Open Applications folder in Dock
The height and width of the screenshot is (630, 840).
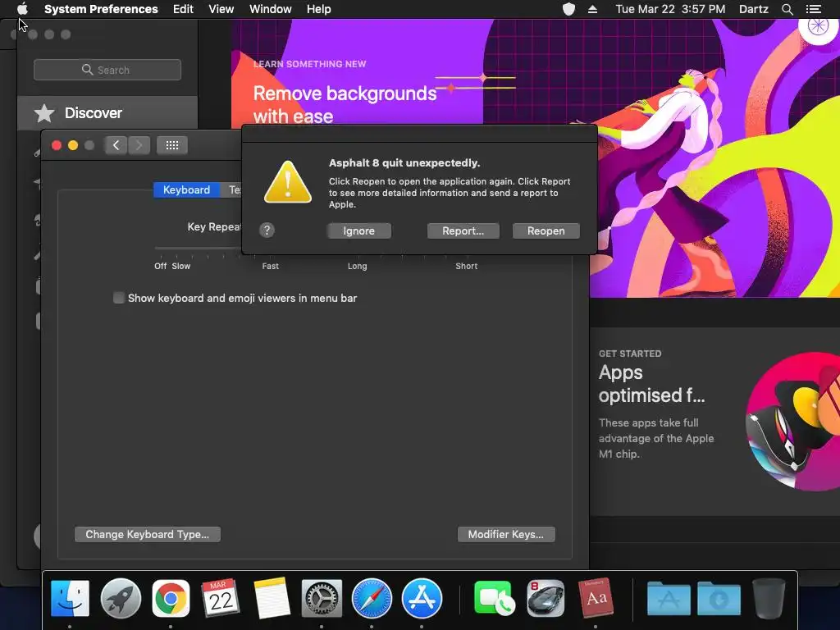point(669,599)
